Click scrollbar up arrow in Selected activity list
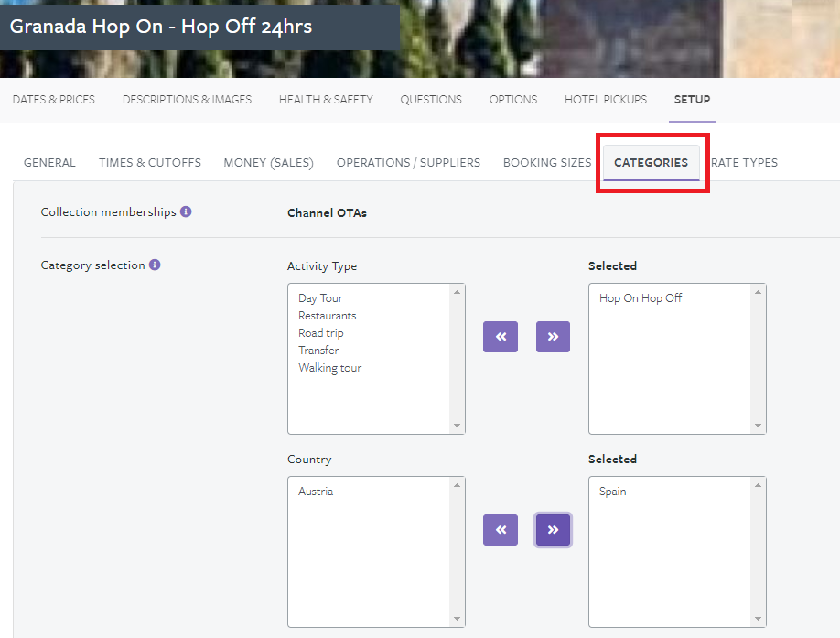The image size is (840, 638). pos(758,293)
